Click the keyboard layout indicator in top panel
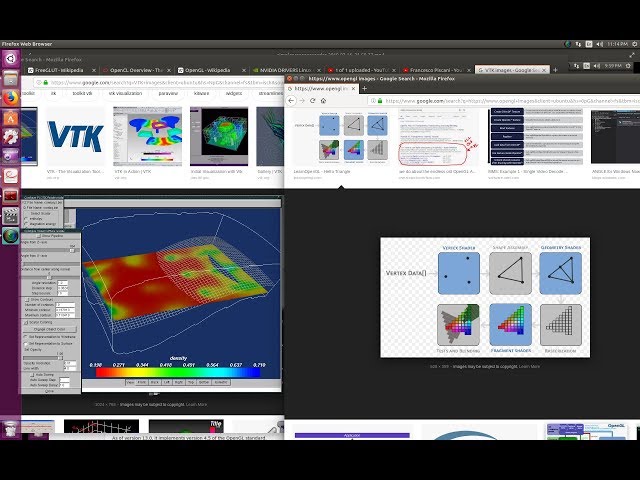The image size is (640, 480). pyautogui.click(x=589, y=44)
